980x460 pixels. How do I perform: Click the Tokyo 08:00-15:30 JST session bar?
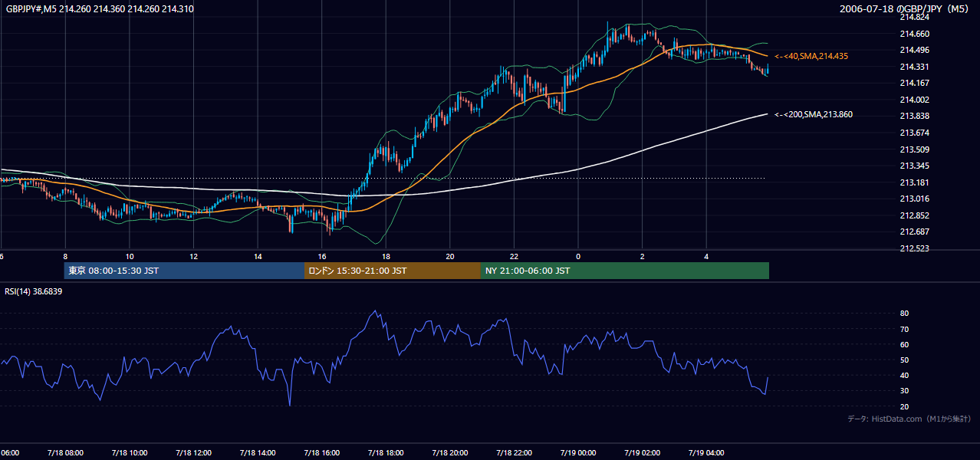pyautogui.click(x=184, y=271)
